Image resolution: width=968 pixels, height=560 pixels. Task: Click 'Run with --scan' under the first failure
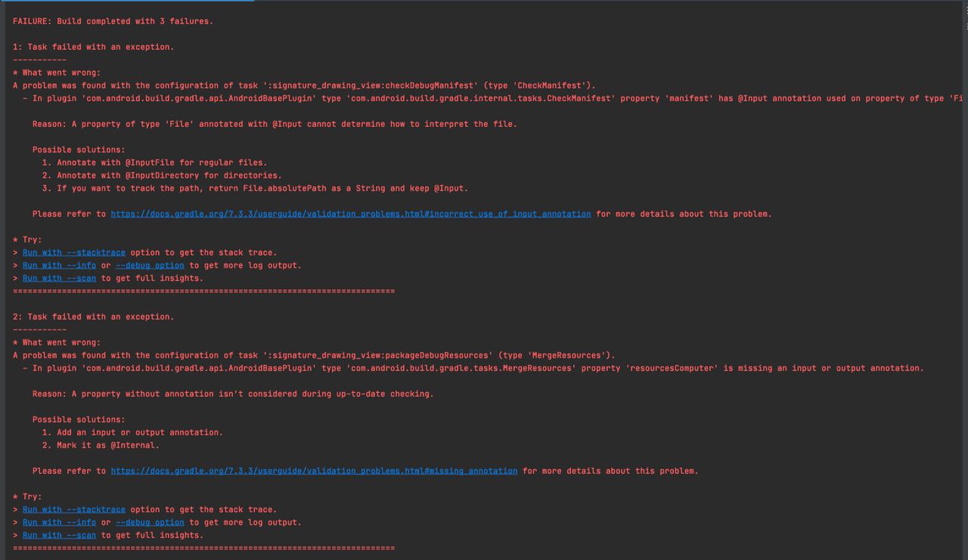click(x=59, y=278)
